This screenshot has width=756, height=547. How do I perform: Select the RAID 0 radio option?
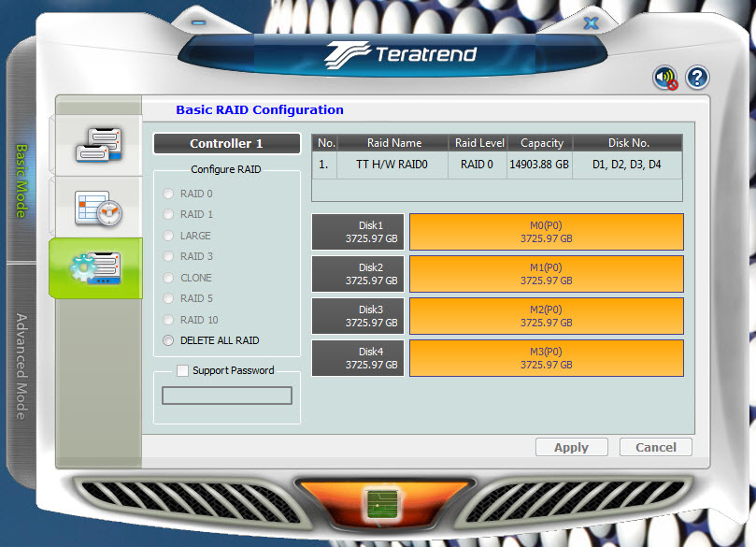168,194
